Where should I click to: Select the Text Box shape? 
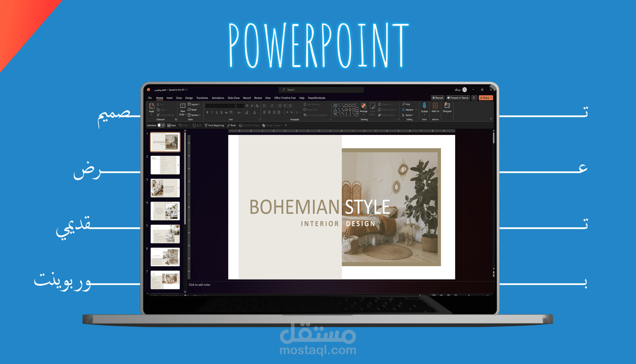pos(336,106)
